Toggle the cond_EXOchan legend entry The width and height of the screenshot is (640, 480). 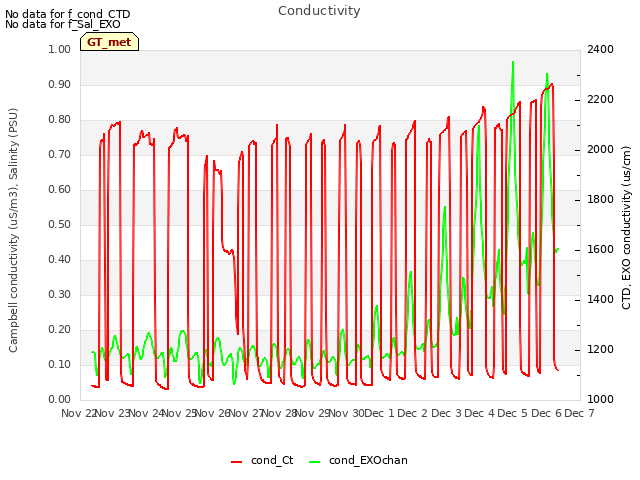(358, 460)
